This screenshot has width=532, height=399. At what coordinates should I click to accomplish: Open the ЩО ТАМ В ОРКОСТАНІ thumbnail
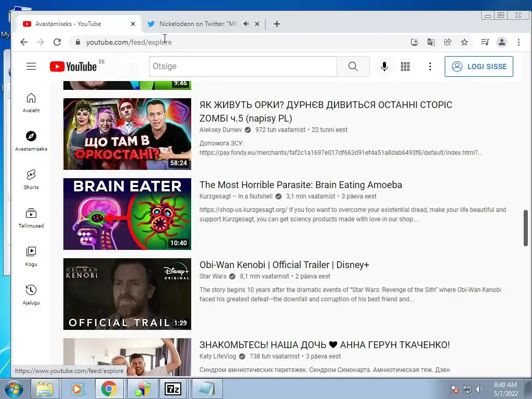coord(127,134)
